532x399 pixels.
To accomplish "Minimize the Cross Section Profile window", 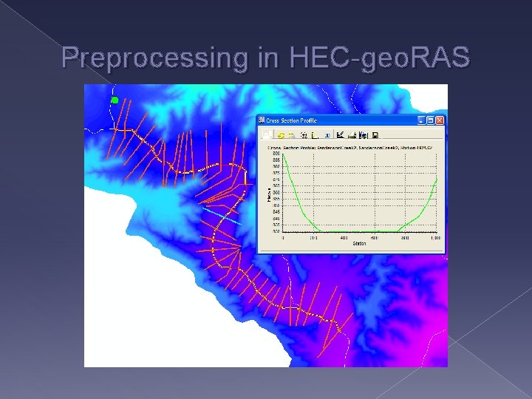I will click(421, 120).
